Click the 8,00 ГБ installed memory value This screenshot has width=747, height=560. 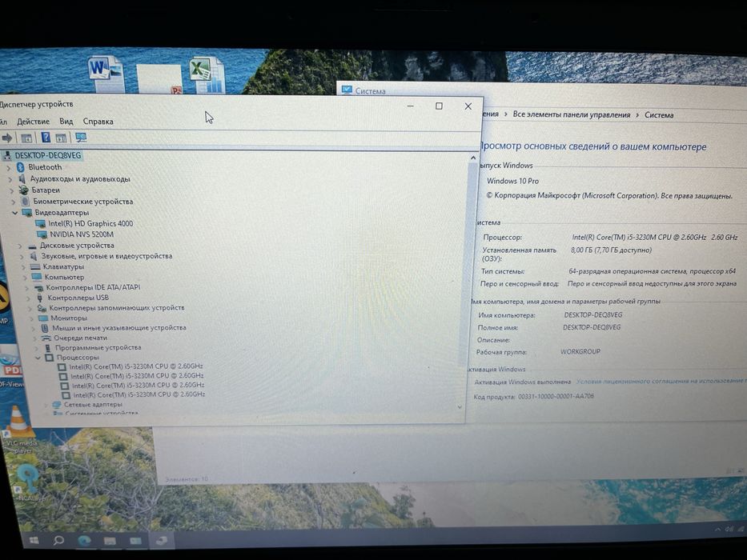pos(611,250)
